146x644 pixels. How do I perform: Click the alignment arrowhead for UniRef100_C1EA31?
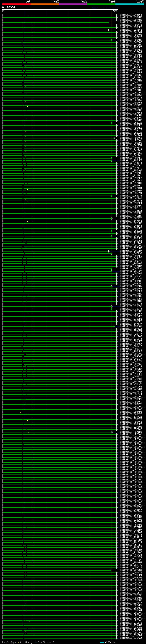[108, 22]
